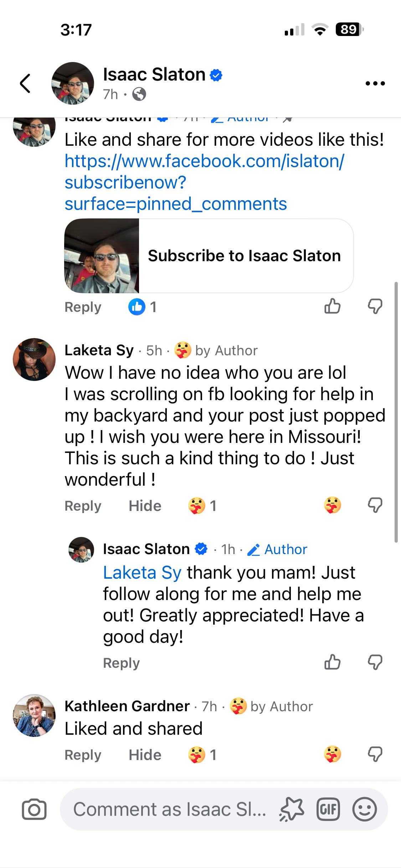The width and height of the screenshot is (401, 868).
Task: Downvote Kathleen Gardner's comment
Action: tap(375, 754)
